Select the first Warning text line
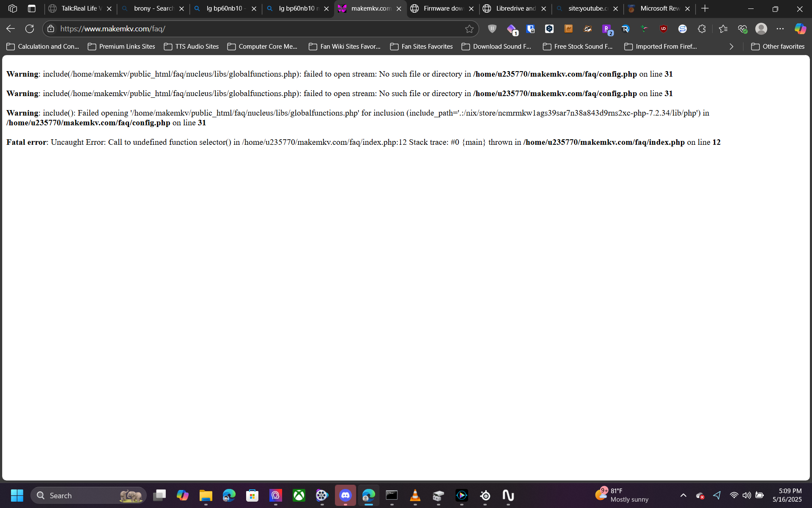The height and width of the screenshot is (508, 812). tap(340, 74)
